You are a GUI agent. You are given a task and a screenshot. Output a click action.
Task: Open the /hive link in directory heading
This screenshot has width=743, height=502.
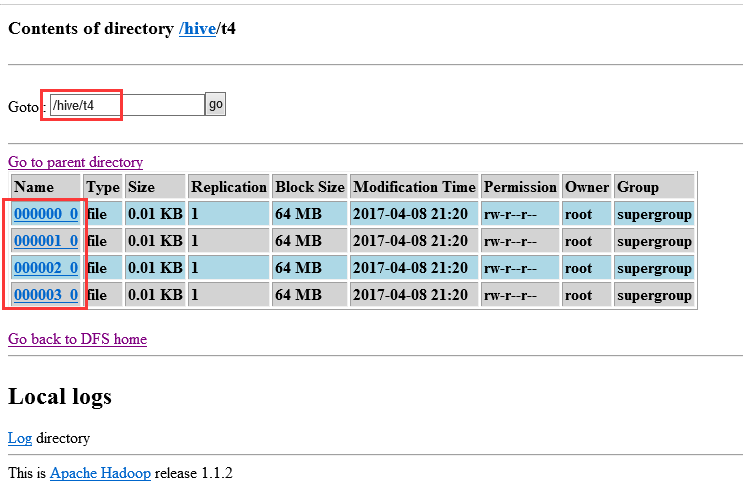[x=197, y=28]
